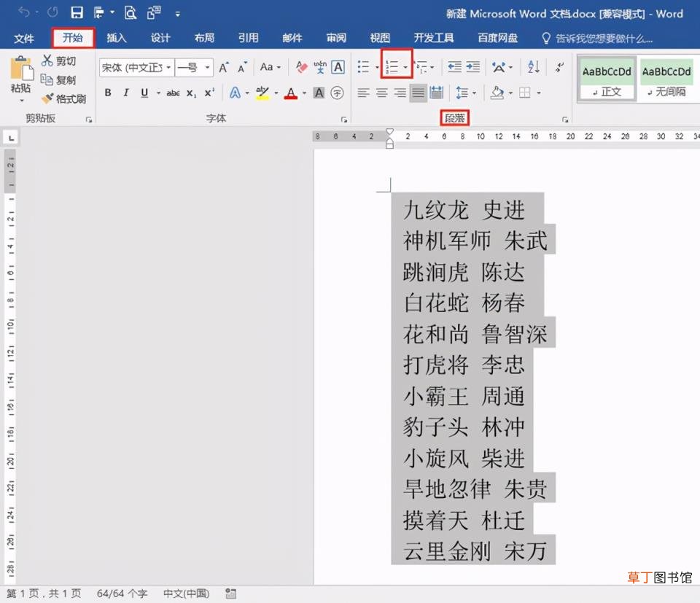Switch to the 审阅 tab
Image resolution: width=700 pixels, height=603 pixels.
[336, 38]
